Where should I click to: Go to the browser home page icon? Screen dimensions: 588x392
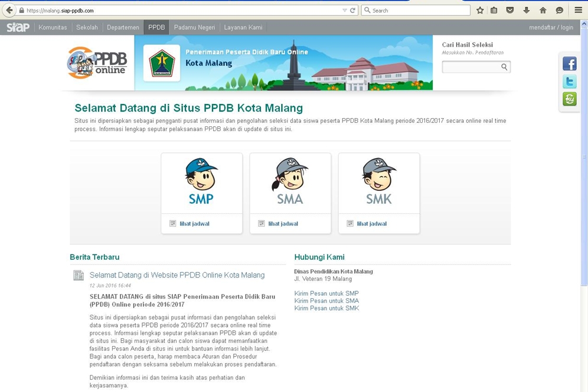[543, 10]
